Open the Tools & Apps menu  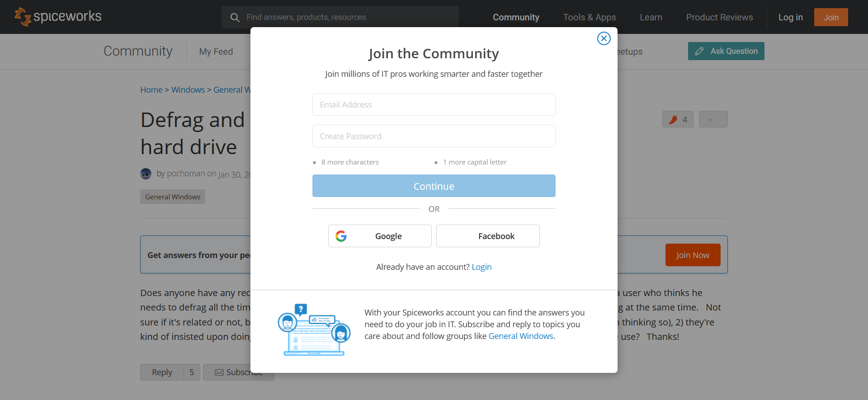[x=590, y=17]
